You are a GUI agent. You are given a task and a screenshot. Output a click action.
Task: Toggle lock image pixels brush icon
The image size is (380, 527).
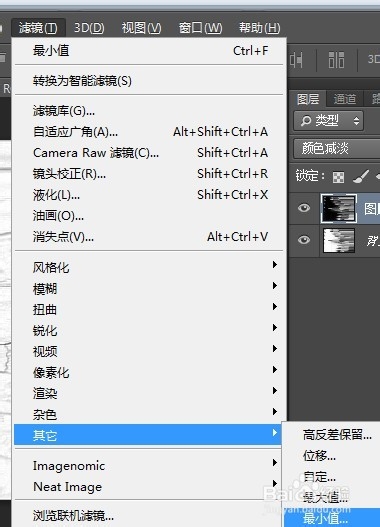(x=361, y=176)
